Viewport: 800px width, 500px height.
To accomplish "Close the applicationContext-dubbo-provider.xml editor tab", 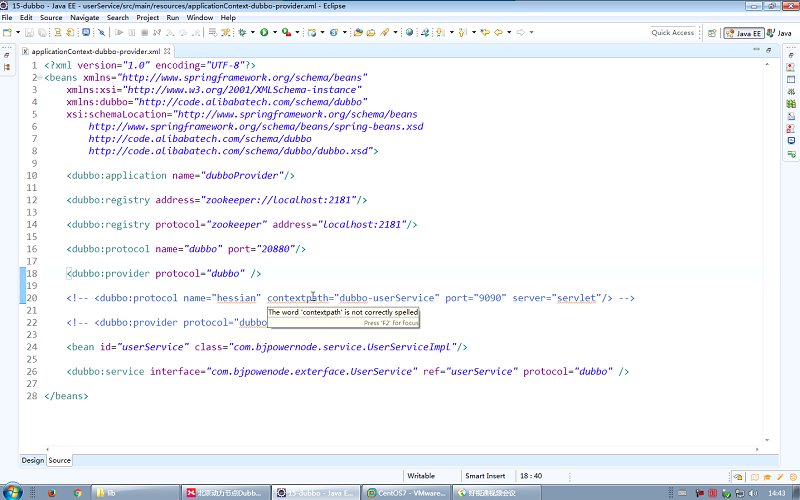I will coord(166,51).
